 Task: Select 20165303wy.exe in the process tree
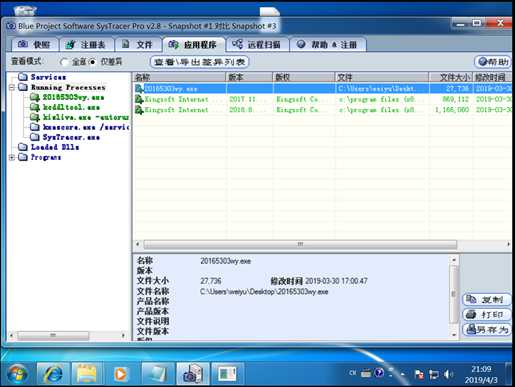pyautogui.click(x=73, y=97)
